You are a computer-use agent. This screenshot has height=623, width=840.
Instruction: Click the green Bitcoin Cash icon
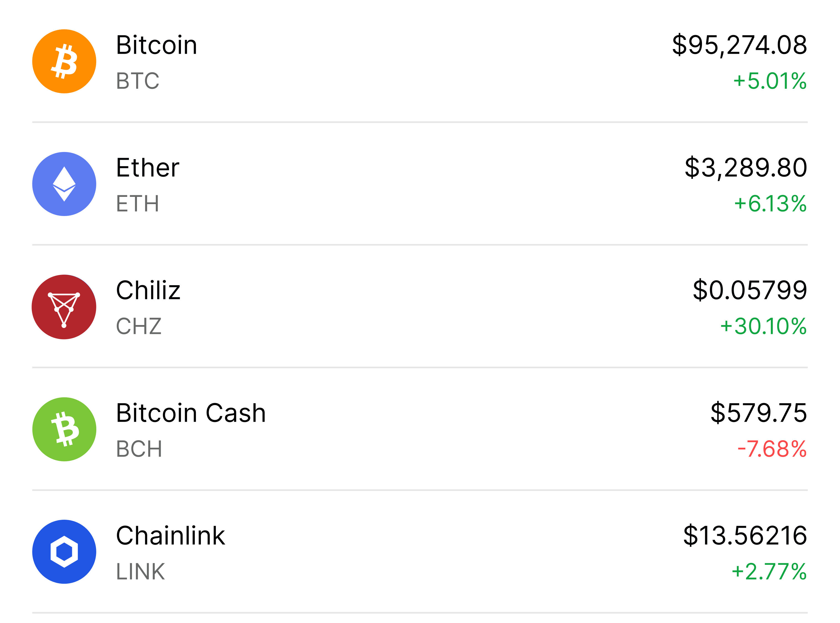(64, 429)
